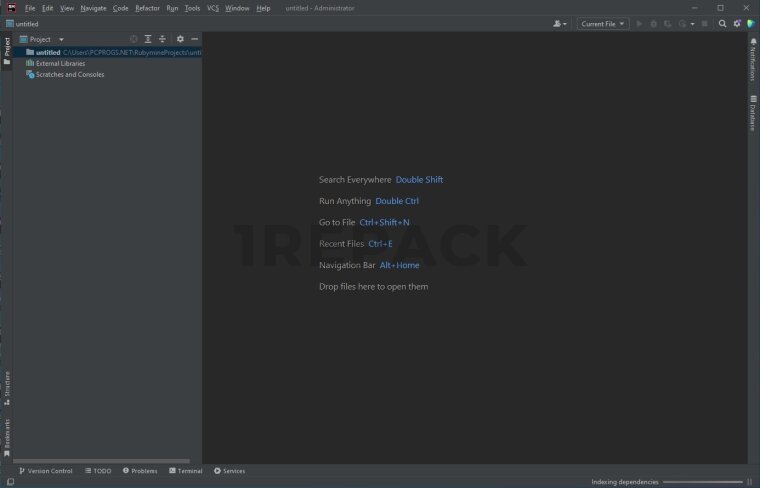The width and height of the screenshot is (760, 488).
Task: Toggle the Structure tool window
Action: [x=6, y=385]
